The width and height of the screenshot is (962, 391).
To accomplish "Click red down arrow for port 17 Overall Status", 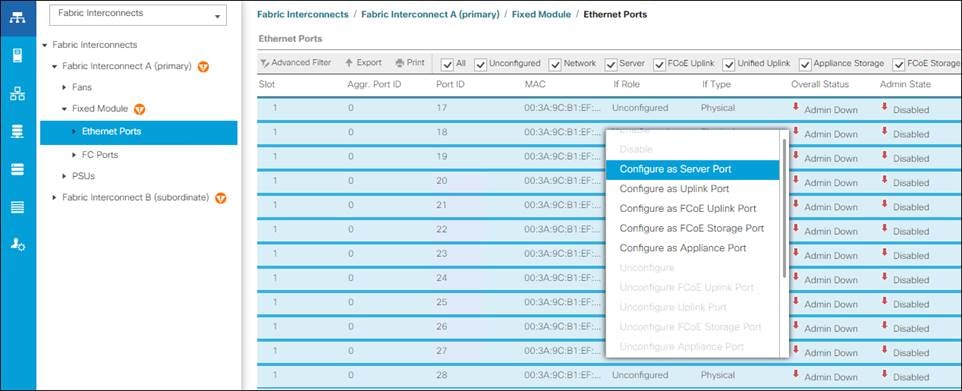I will tap(796, 107).
